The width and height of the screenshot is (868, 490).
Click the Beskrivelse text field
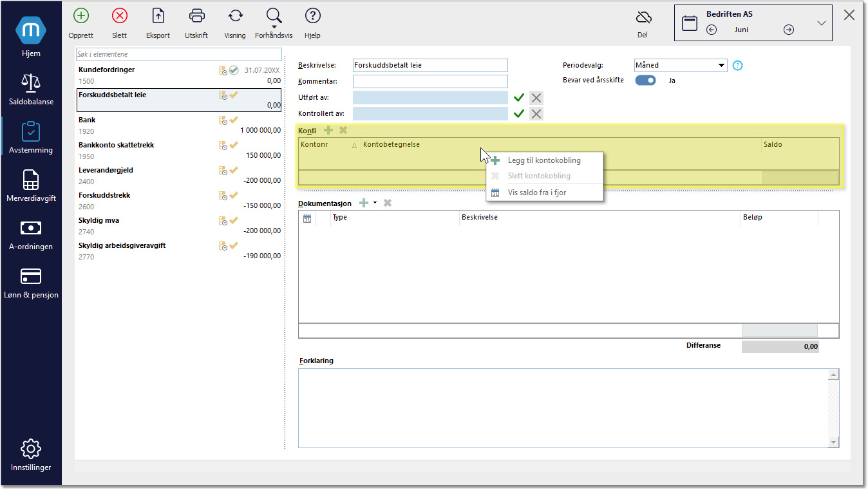coord(430,65)
